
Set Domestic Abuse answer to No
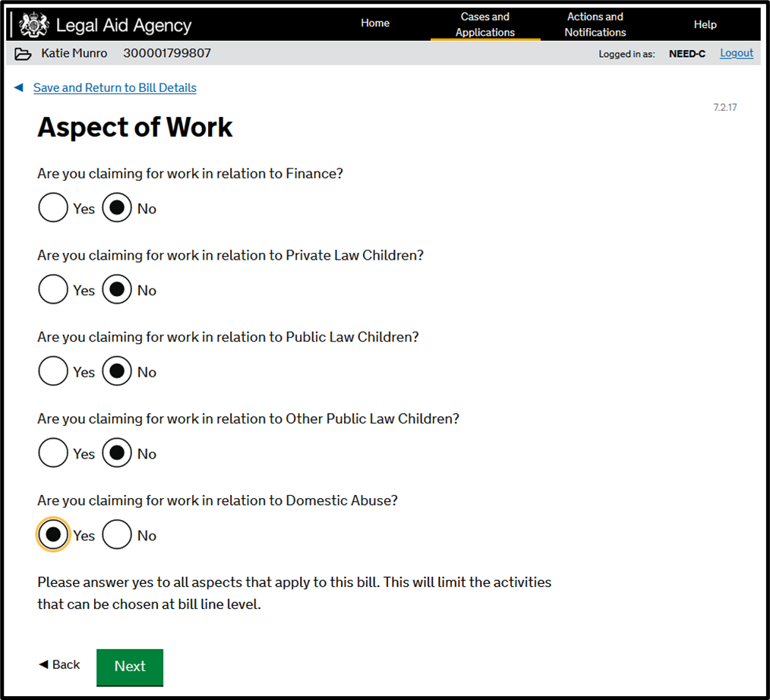pos(117,535)
